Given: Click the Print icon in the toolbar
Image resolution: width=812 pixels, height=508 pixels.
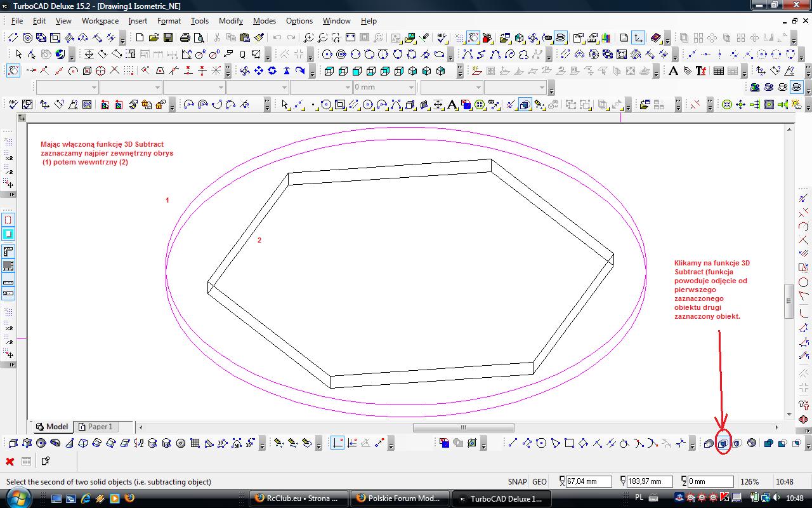Looking at the screenshot, I should [185, 38].
